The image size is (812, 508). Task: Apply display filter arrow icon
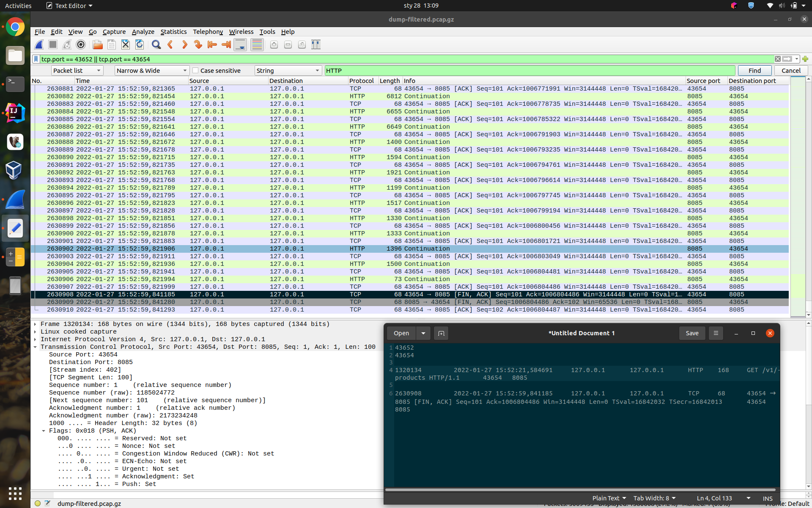787,59
